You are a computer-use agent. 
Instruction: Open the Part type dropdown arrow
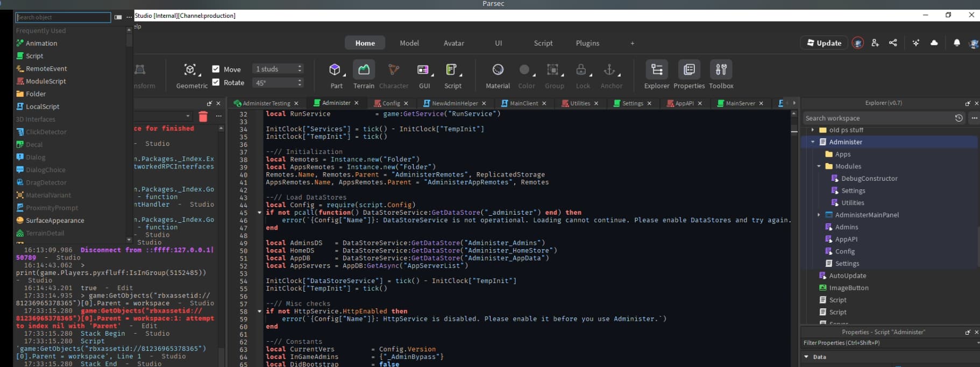pos(344,74)
